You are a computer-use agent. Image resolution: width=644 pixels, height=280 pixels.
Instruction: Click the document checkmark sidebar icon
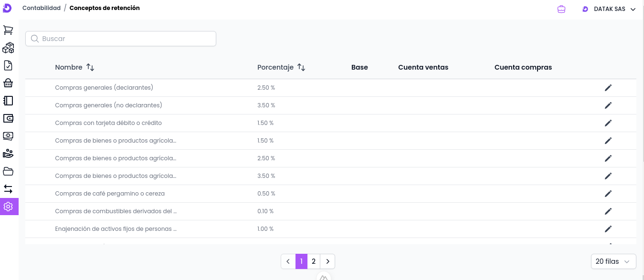tap(8, 65)
